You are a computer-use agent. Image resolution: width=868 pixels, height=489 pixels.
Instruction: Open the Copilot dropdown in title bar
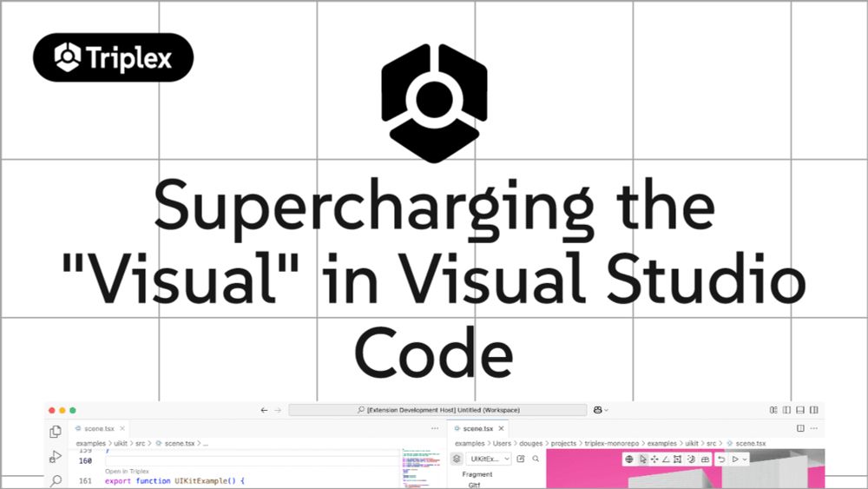point(601,410)
